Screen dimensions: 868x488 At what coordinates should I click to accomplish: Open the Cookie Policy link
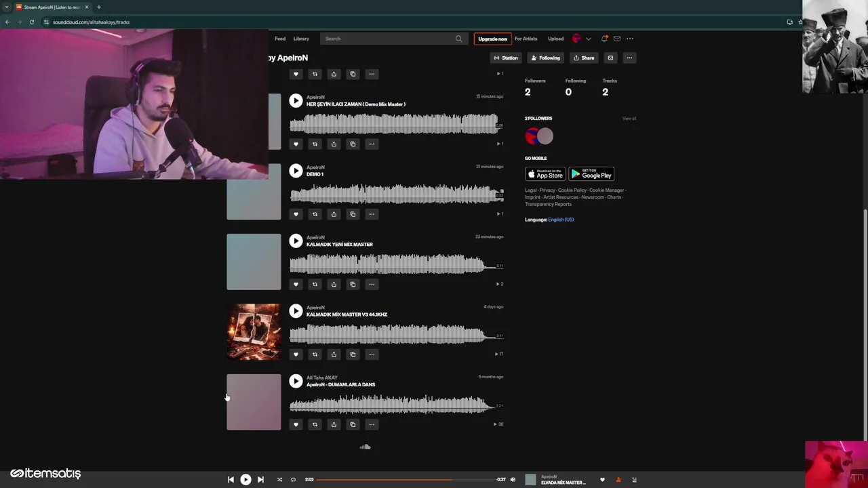(572, 190)
